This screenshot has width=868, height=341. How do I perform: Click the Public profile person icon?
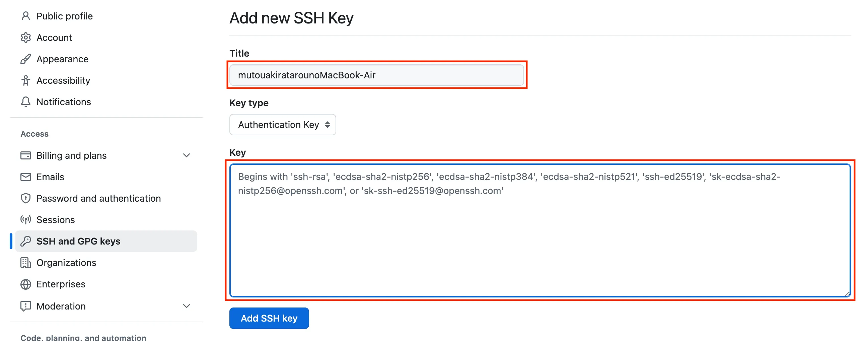pyautogui.click(x=25, y=16)
